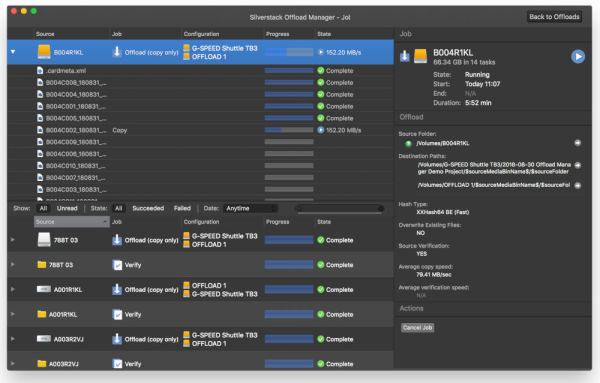Click the lower State column header
This screenshot has width=600, height=383.
tap(354, 222)
